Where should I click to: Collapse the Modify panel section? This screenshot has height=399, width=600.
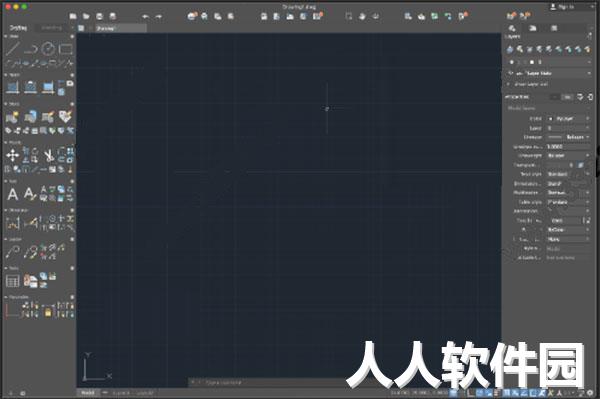click(x=6, y=142)
